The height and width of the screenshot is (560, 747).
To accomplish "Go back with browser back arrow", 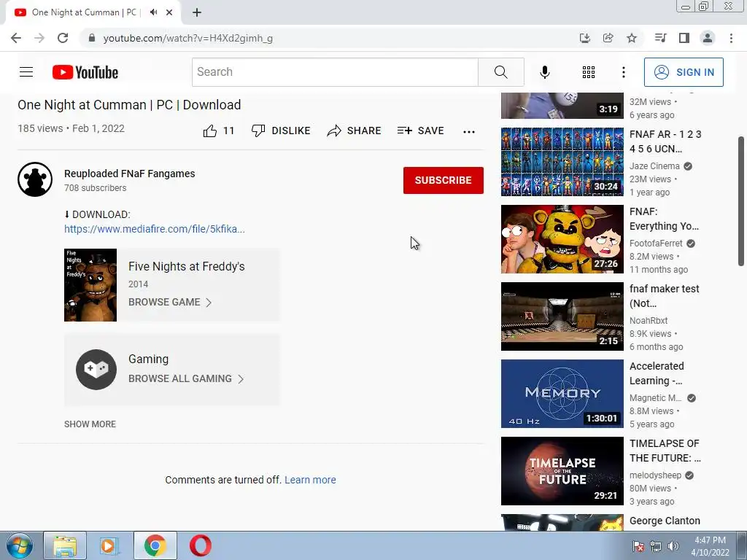I will click(x=16, y=38).
